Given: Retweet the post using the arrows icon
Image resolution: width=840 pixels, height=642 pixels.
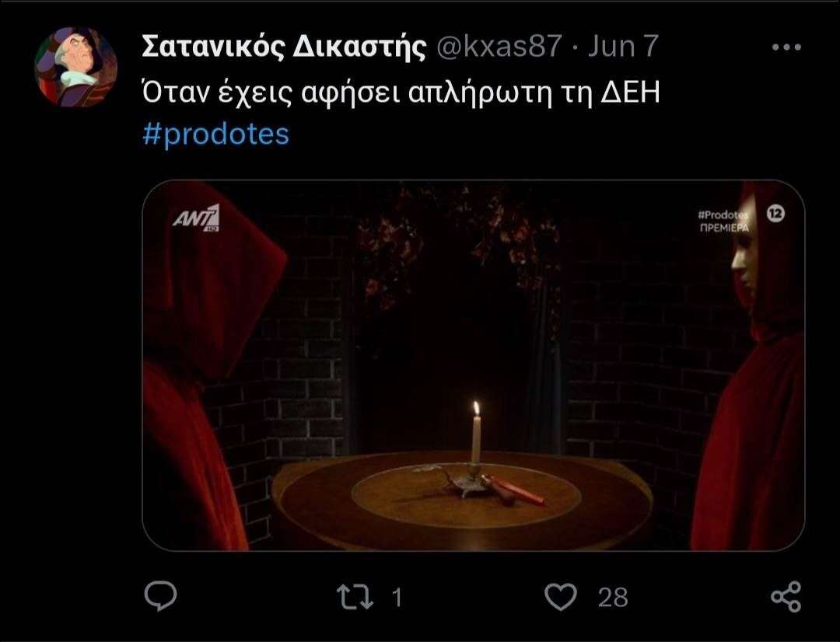Looking at the screenshot, I should pos(355,596).
